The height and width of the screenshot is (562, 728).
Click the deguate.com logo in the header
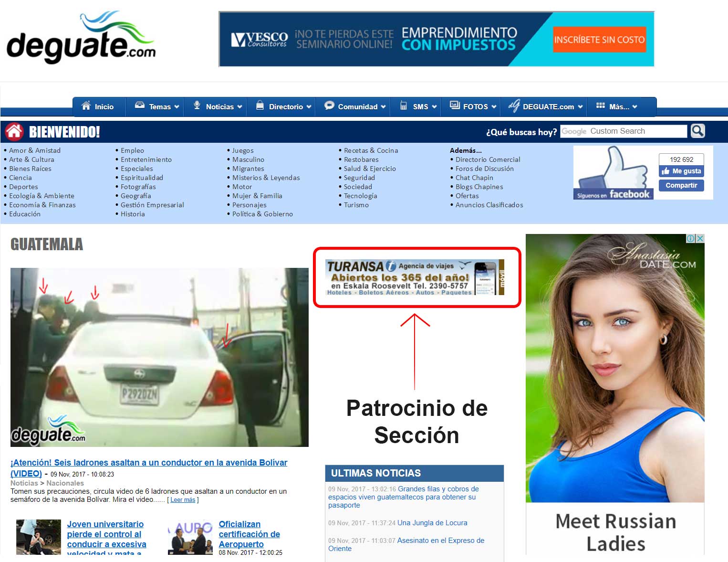pyautogui.click(x=81, y=37)
